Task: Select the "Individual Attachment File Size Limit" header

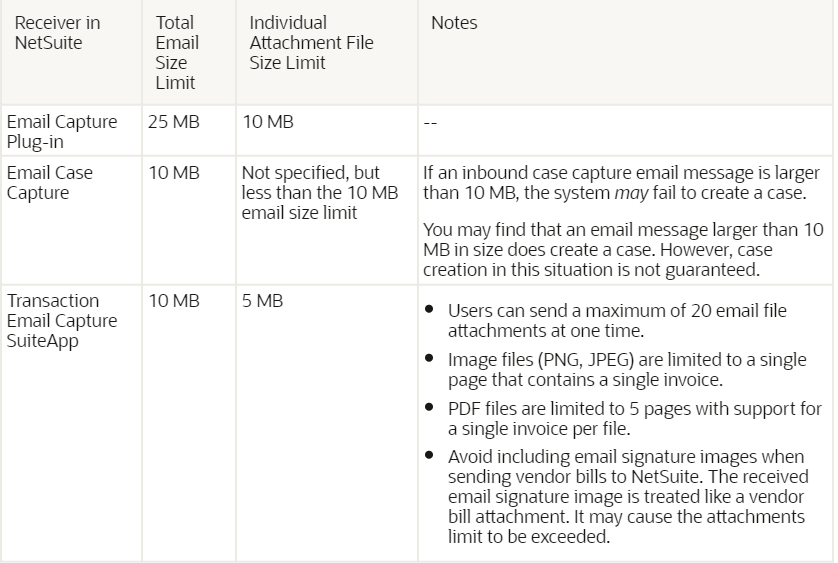Action: 311,42
